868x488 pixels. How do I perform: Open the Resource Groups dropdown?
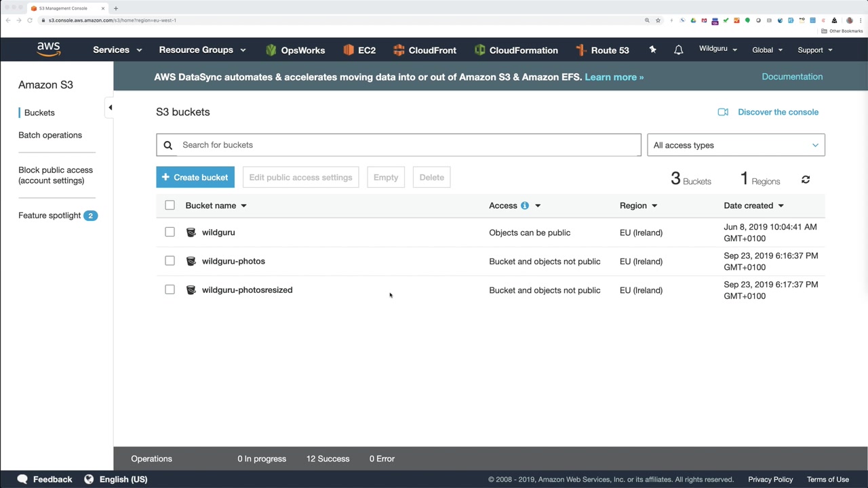pos(202,50)
